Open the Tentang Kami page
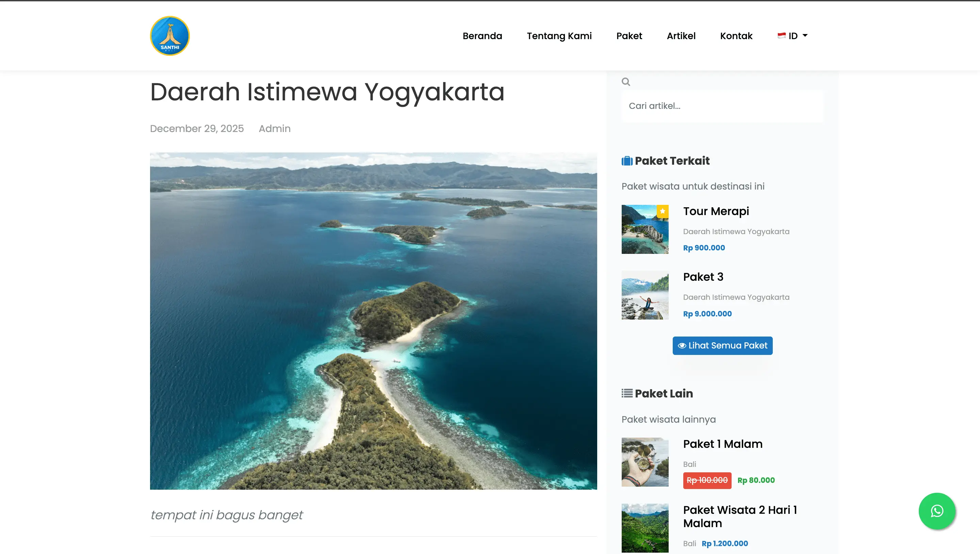Viewport: 980px width, 554px height. point(559,36)
